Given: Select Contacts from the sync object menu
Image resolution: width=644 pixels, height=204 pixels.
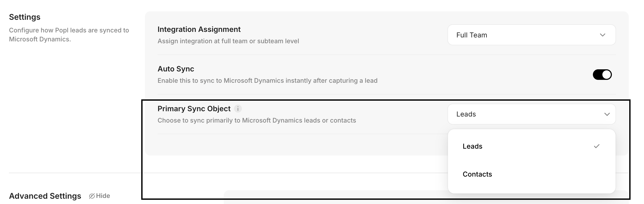Looking at the screenshot, I should (477, 174).
